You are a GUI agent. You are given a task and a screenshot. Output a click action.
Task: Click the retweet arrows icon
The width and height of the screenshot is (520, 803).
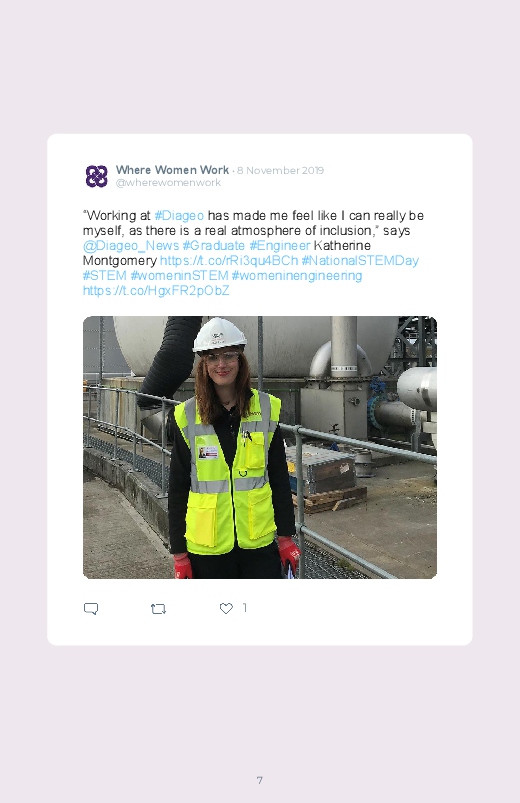(x=158, y=608)
